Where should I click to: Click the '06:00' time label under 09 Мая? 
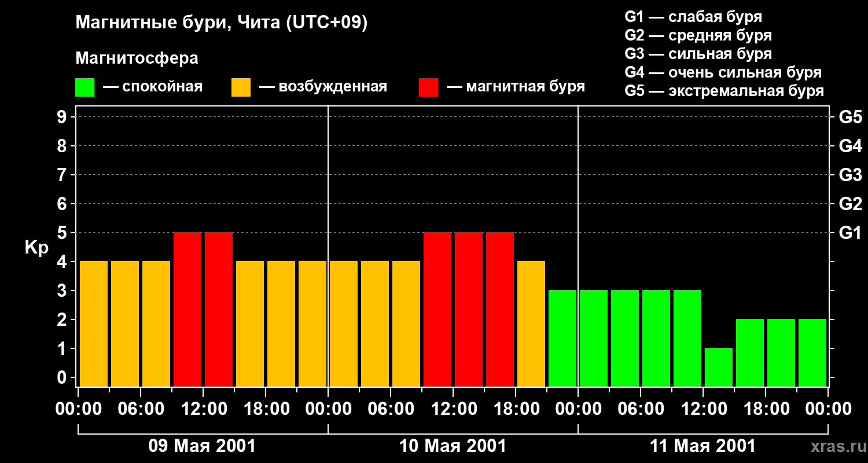click(x=141, y=409)
